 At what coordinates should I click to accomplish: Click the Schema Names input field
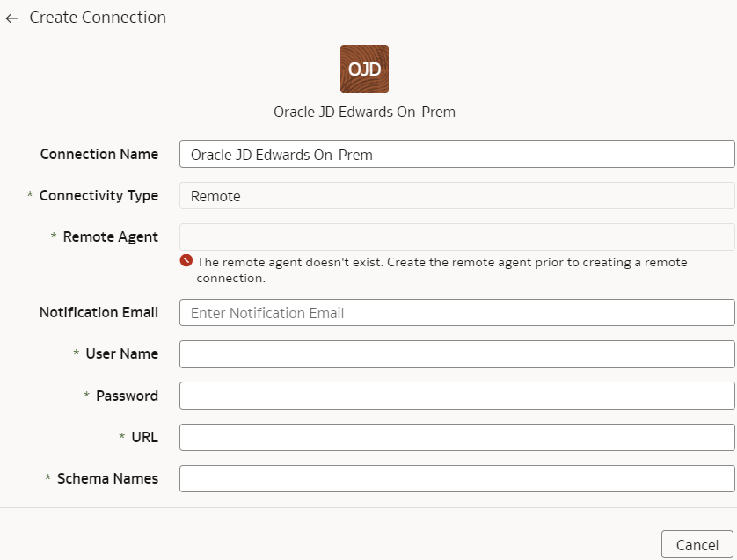click(456, 479)
